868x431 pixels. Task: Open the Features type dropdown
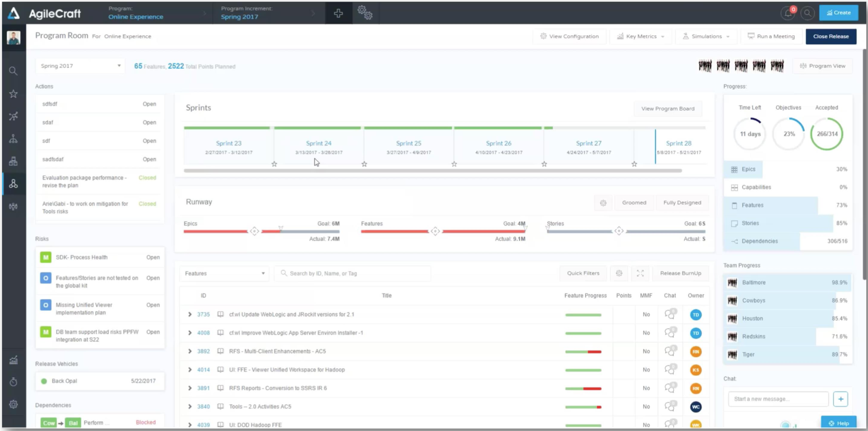(225, 273)
